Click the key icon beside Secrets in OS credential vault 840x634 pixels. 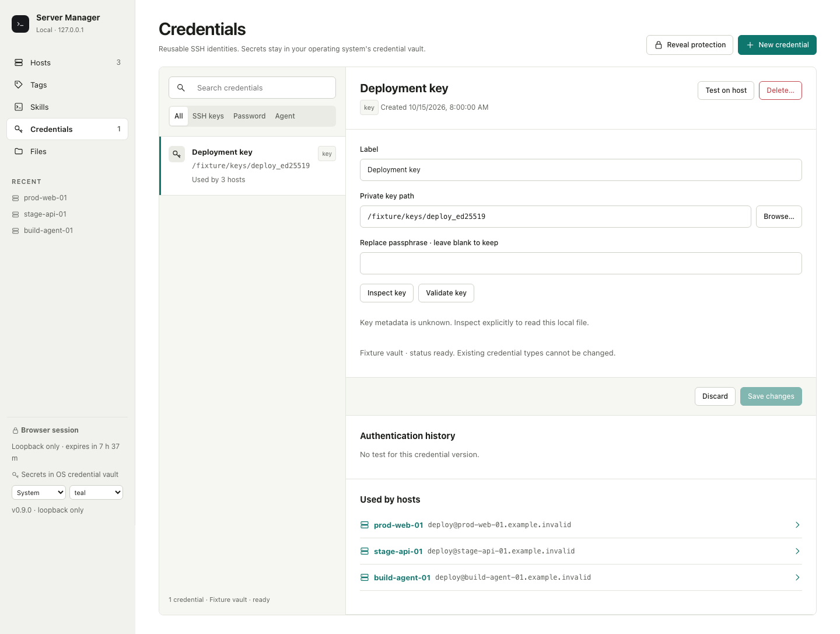click(x=15, y=475)
